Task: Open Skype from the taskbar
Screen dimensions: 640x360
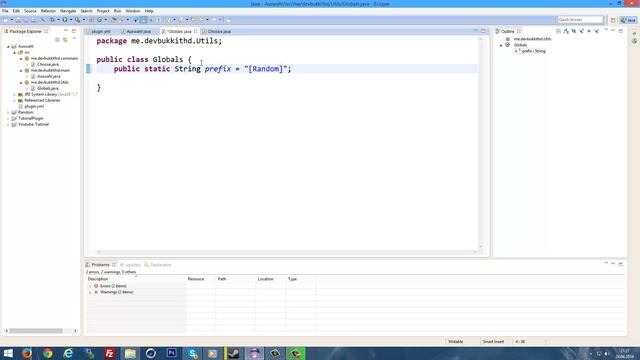Action: point(192,353)
